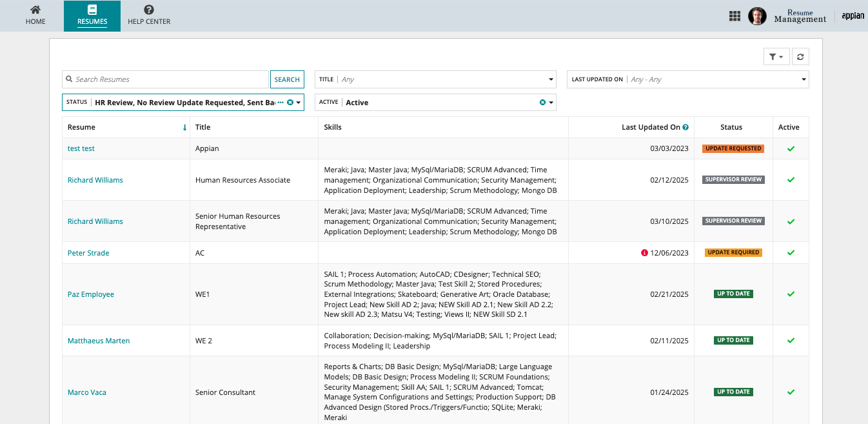Click the Home icon in navigation

[x=35, y=10]
